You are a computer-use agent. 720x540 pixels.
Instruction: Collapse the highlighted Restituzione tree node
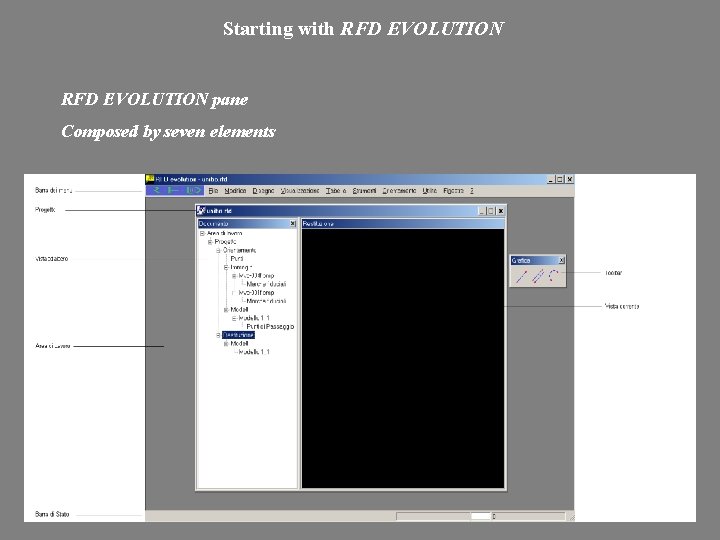pyautogui.click(x=218, y=335)
